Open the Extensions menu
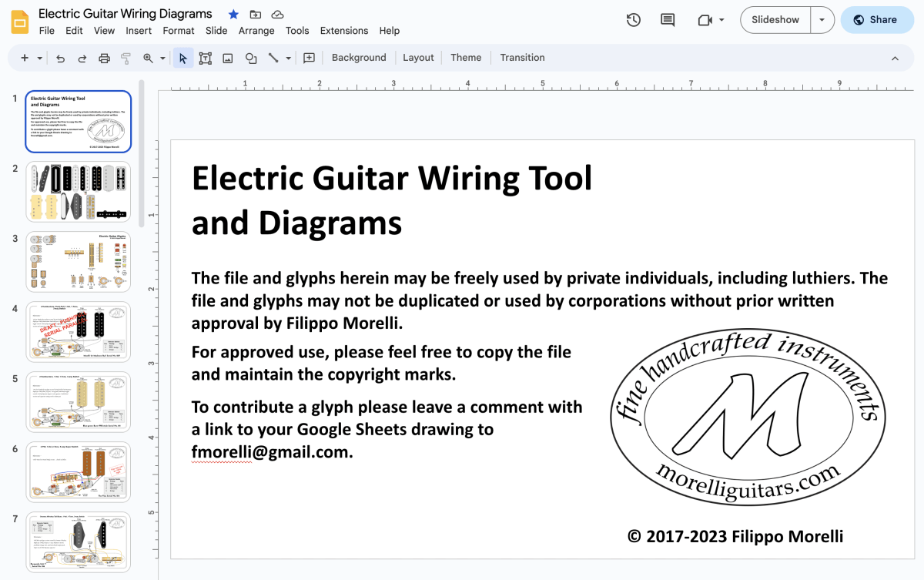Screen dimensions: 924x580 click(x=343, y=31)
